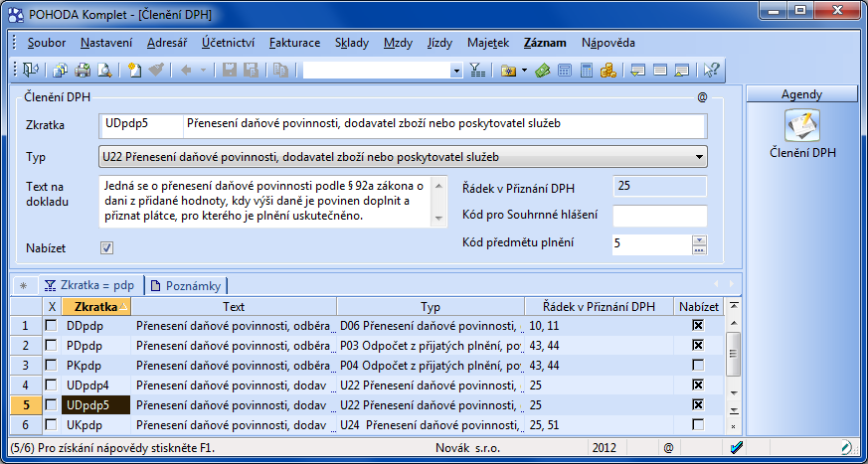Check the X box for DDpdp row

point(51,326)
